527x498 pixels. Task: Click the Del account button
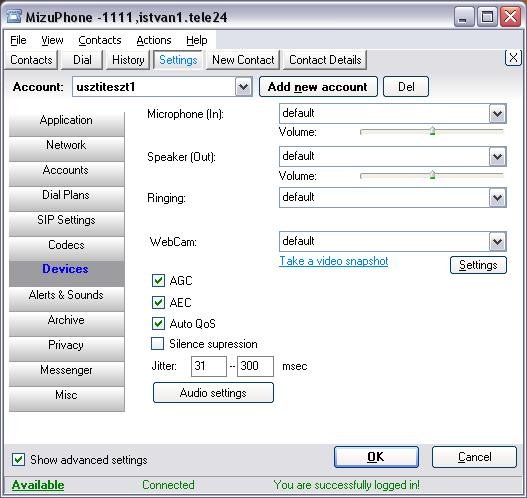(x=406, y=87)
